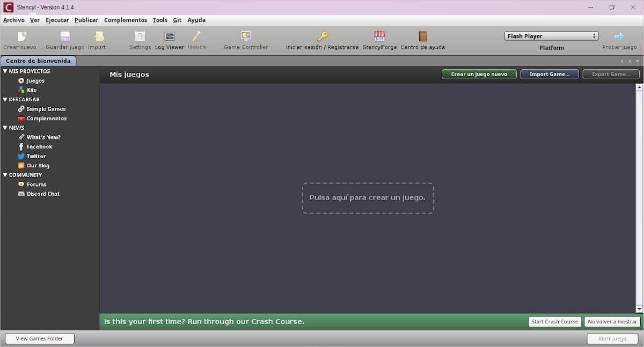Click the Iniciar sesión / Registrarse key icon

point(322,36)
